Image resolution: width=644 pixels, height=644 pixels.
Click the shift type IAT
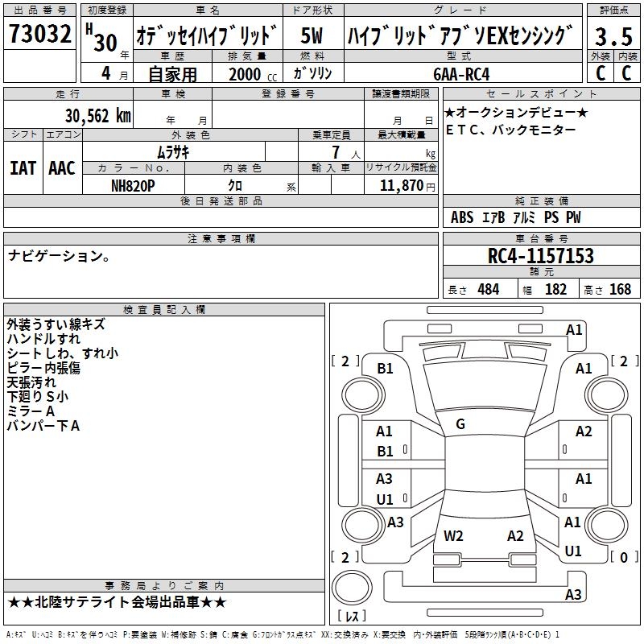[23, 168]
